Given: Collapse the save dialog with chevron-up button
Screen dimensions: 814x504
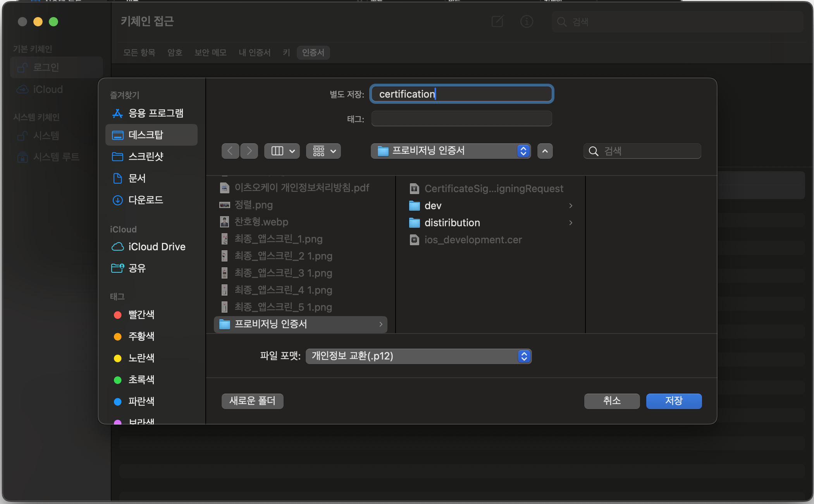Looking at the screenshot, I should [x=545, y=151].
